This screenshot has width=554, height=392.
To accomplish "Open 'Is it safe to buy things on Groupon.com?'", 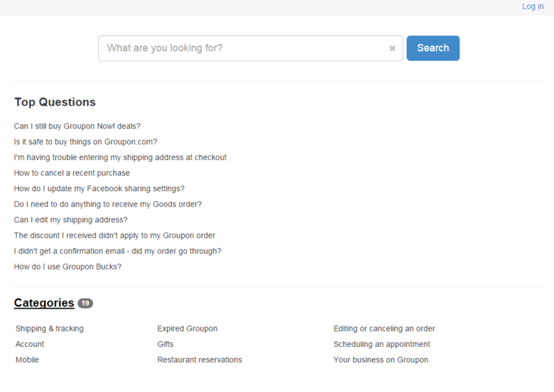I will coord(86,142).
